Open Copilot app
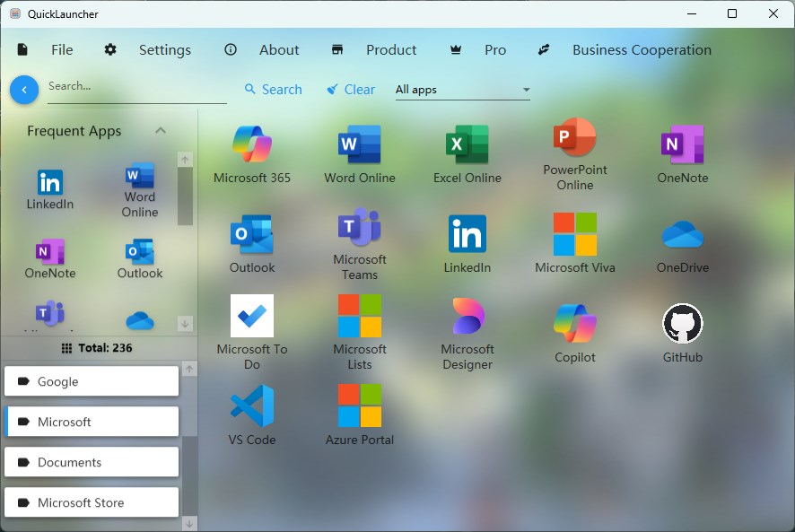Image resolution: width=795 pixels, height=532 pixels. 575,333
